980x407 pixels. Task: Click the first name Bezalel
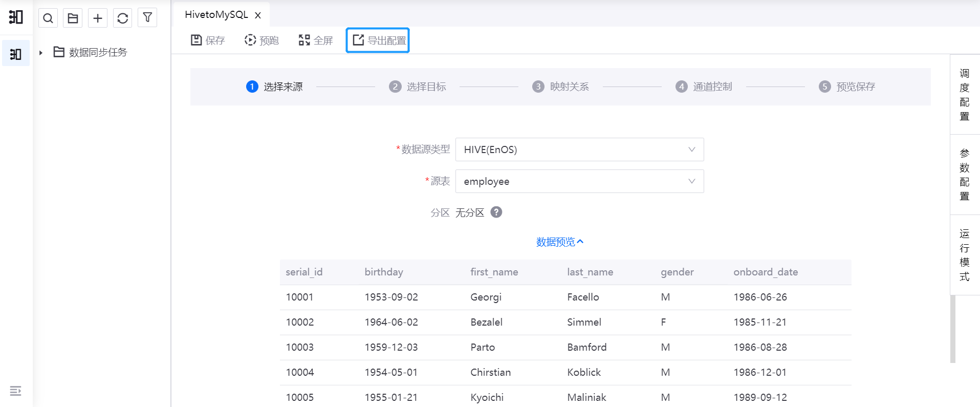[487, 322]
